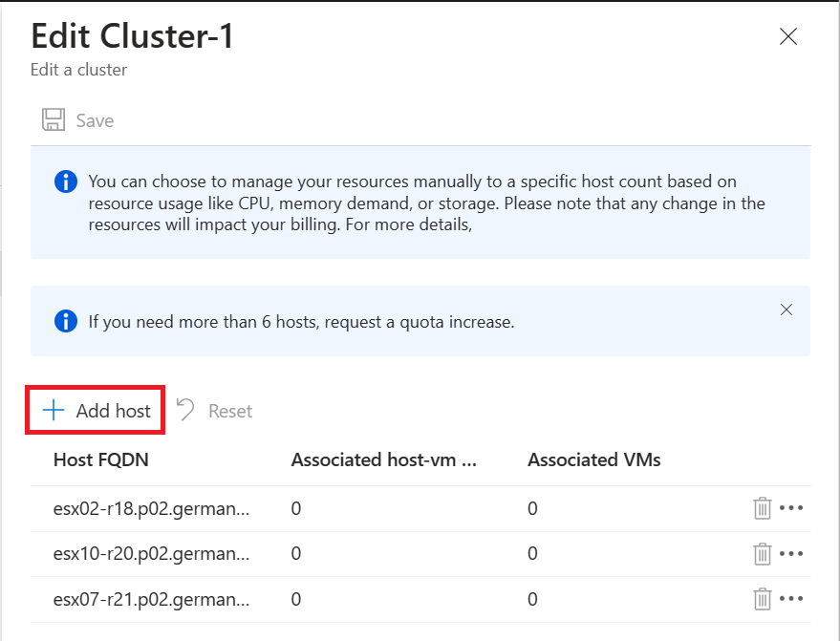Sort by Host FQDN column header
The width and height of the screenshot is (840, 641).
(x=100, y=459)
